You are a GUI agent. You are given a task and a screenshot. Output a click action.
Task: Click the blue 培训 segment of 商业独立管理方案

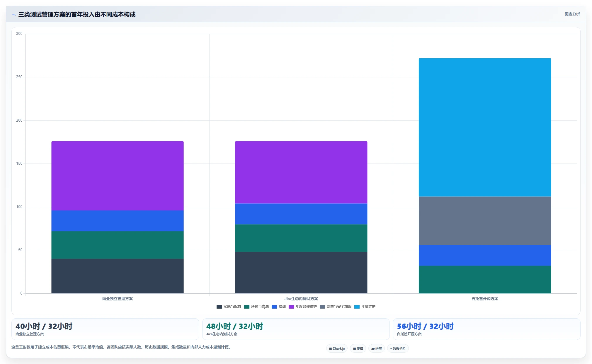click(x=118, y=221)
